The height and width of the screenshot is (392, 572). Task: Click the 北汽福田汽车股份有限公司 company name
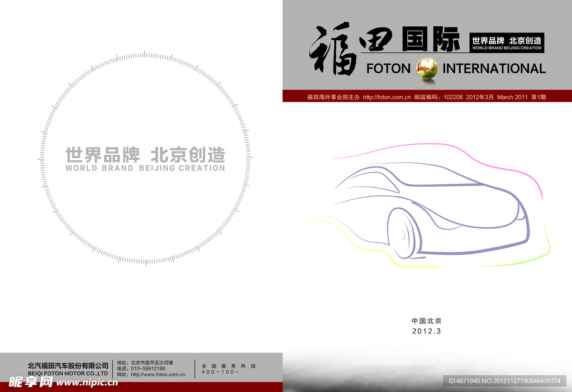(68, 365)
